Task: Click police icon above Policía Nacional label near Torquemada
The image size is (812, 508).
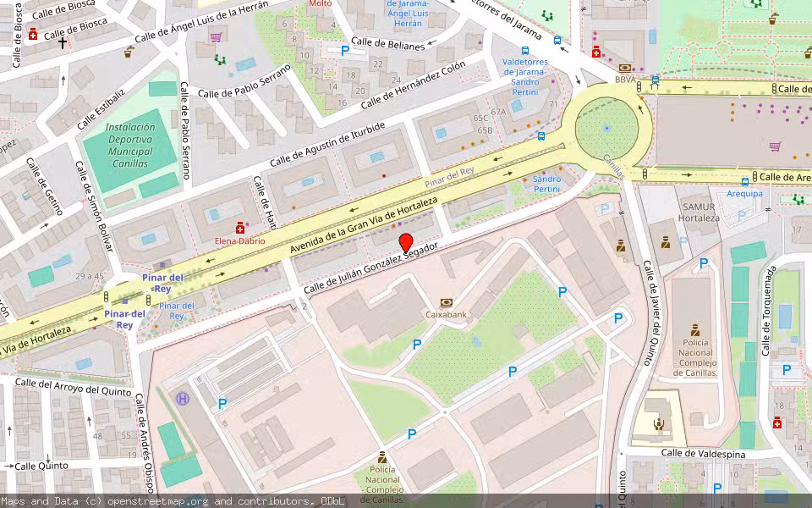Action: coord(695,329)
